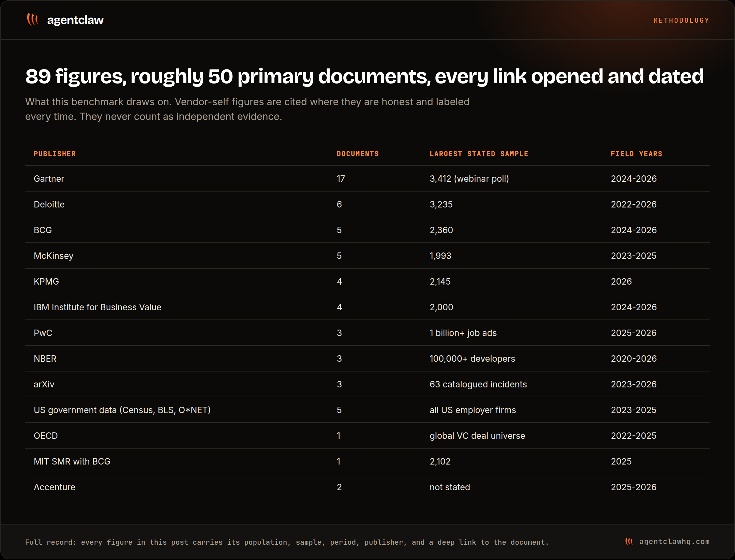The image size is (735, 560).
Task: Click the 1,993 sample value
Action: pyautogui.click(x=440, y=256)
